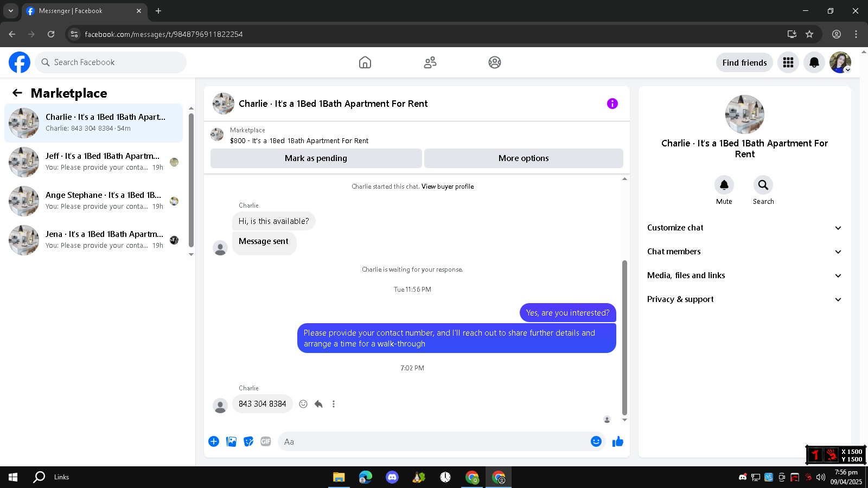Open the emoji picker in message box
Image resolution: width=868 pixels, height=488 pixels.
pos(596,441)
